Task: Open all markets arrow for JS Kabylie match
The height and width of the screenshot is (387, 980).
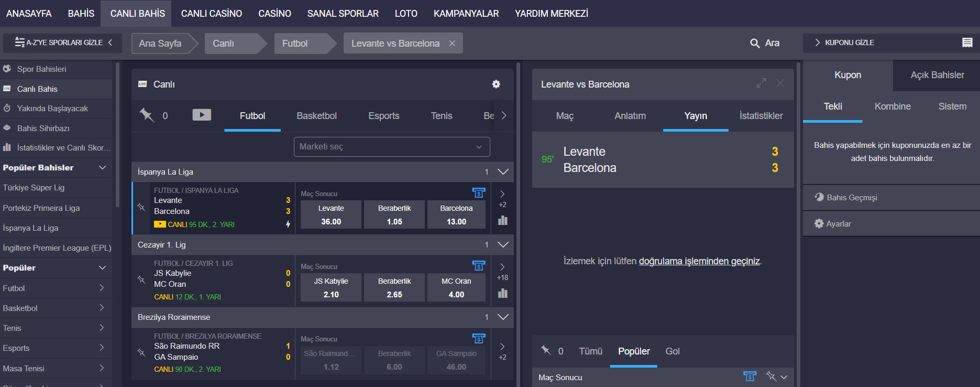Action: 502,267
